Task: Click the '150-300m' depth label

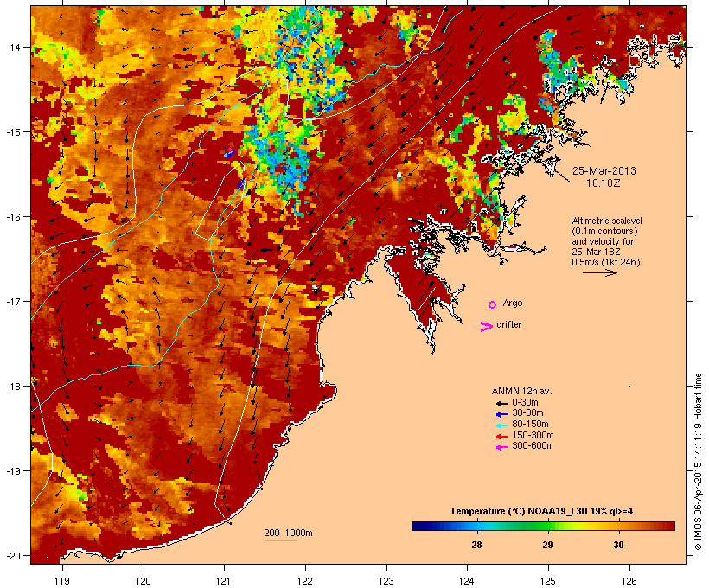Action: pos(533,435)
